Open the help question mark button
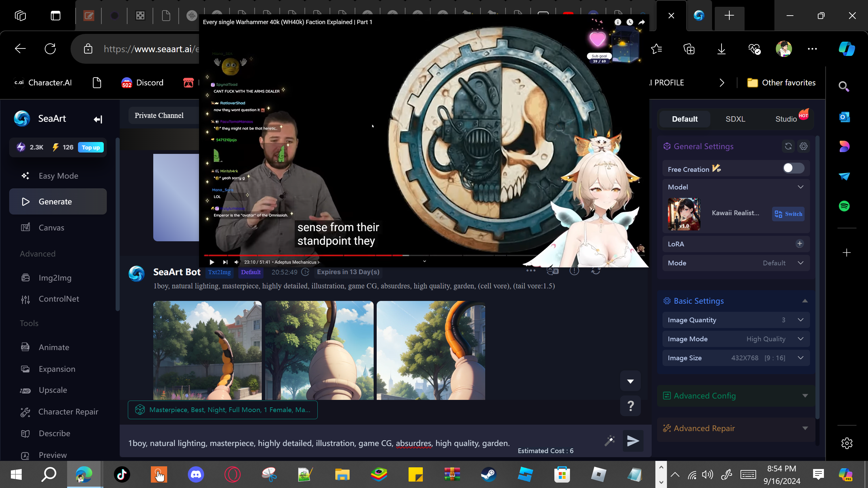 pyautogui.click(x=630, y=406)
